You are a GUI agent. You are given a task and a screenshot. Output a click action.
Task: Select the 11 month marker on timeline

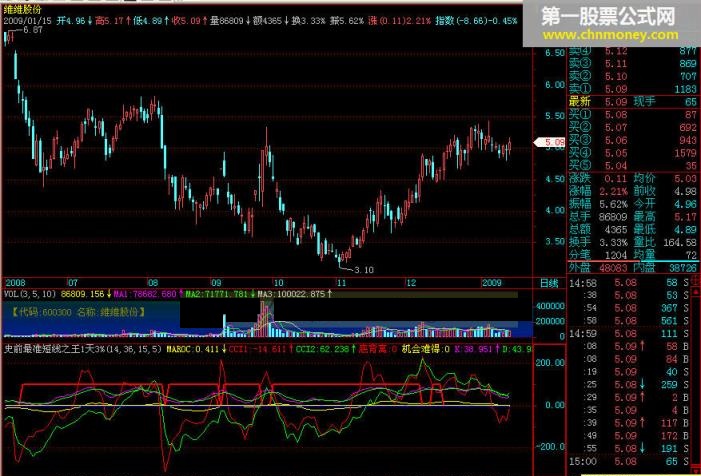click(x=342, y=283)
